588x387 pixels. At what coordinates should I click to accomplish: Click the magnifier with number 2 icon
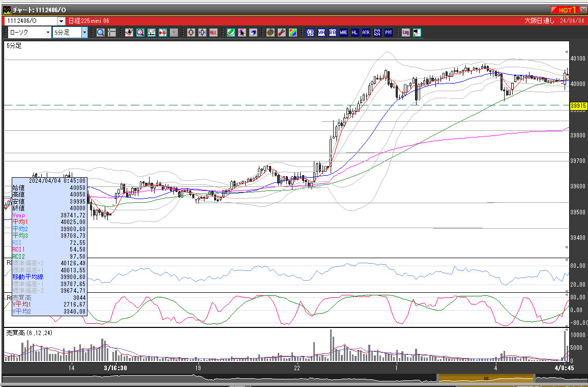coord(140,33)
